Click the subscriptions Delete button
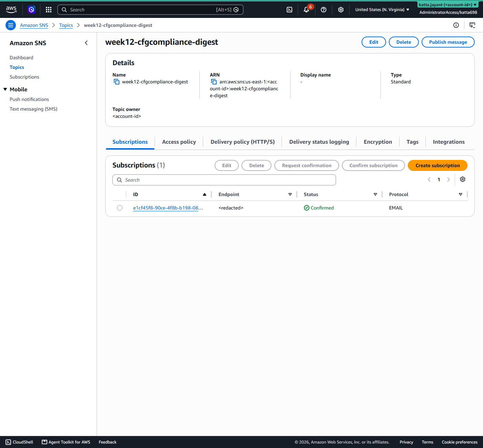 pos(257,165)
